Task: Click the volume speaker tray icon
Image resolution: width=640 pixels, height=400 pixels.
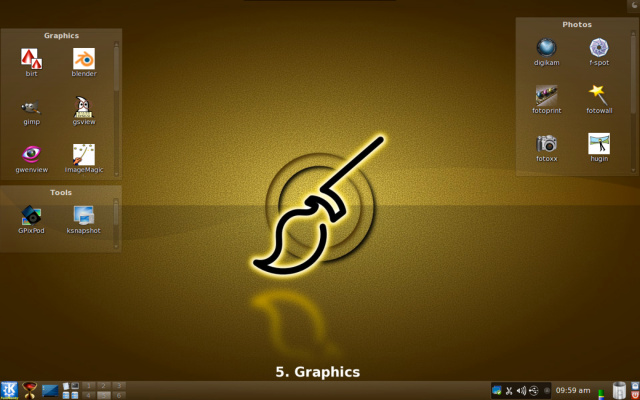Action: pyautogui.click(x=521, y=391)
